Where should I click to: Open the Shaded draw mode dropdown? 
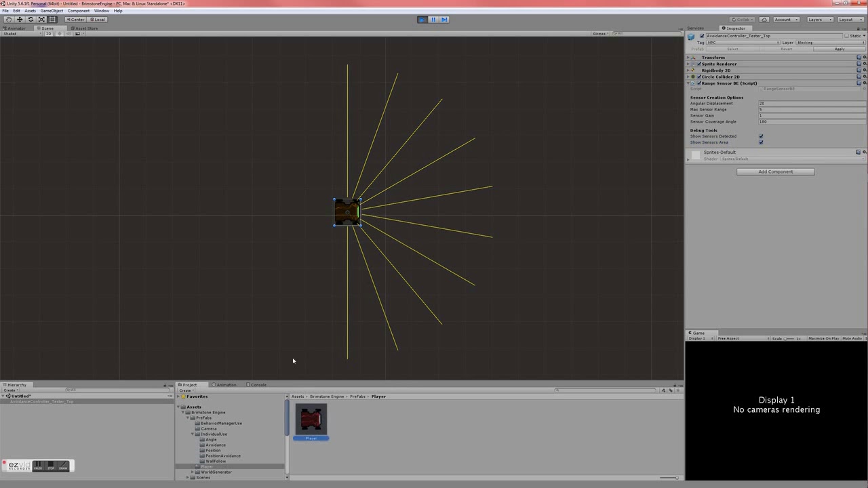20,33
